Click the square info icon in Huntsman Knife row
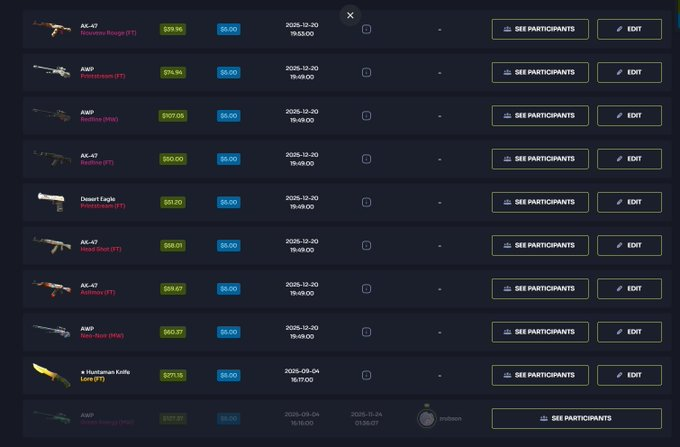The width and height of the screenshot is (680, 447). pyautogui.click(x=366, y=375)
